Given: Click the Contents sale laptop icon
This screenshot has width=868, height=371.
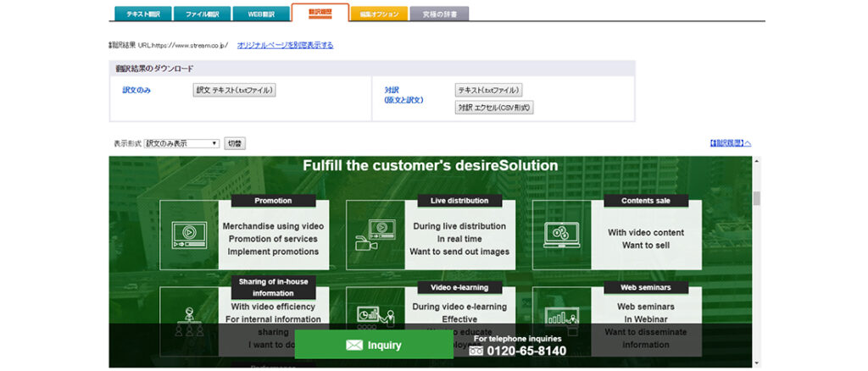Looking at the screenshot, I should (x=561, y=235).
